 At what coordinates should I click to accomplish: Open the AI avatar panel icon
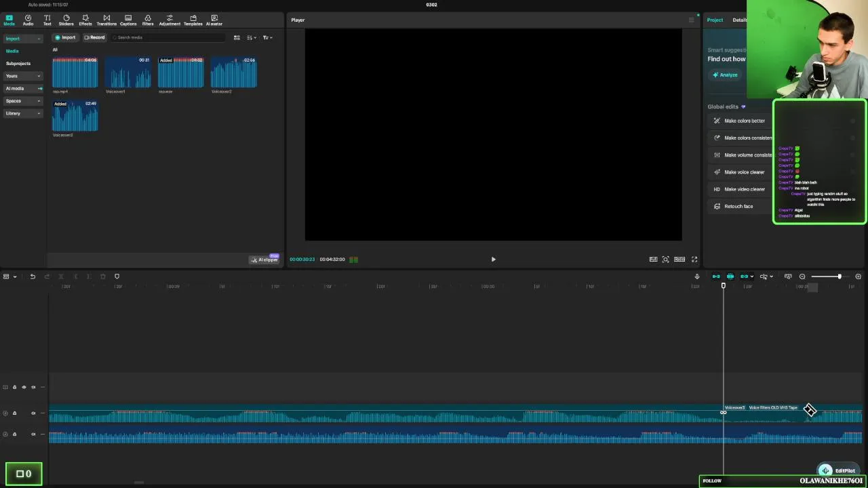coord(214,20)
